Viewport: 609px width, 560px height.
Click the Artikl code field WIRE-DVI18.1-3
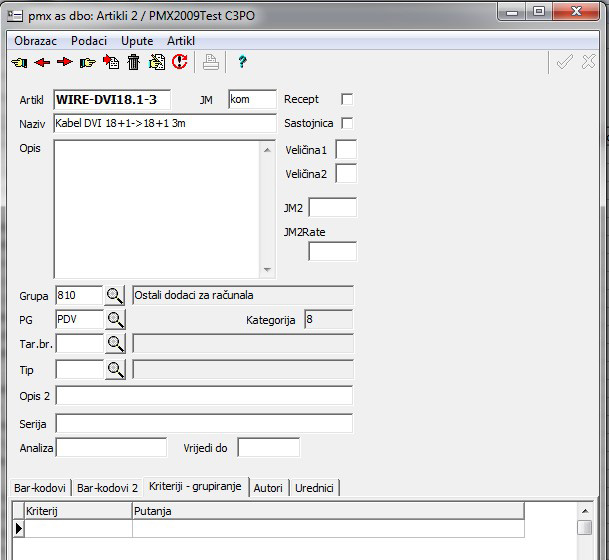click(x=112, y=99)
